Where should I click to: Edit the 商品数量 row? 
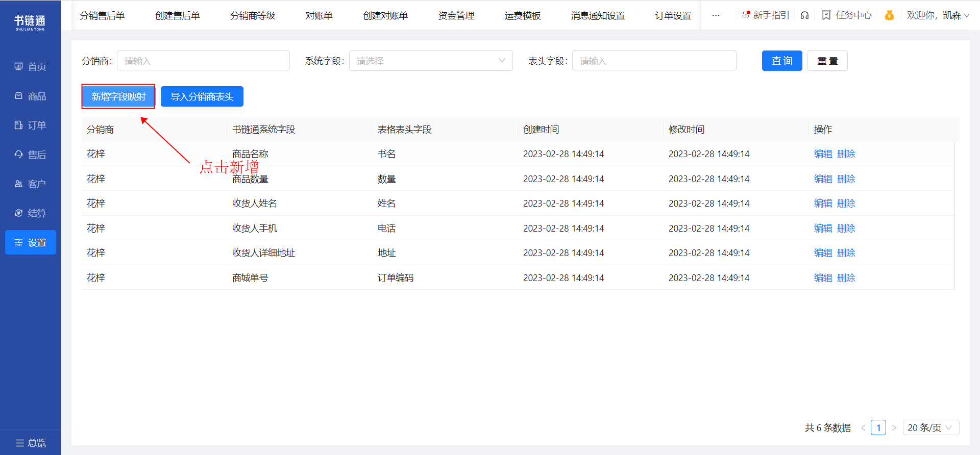[823, 179]
